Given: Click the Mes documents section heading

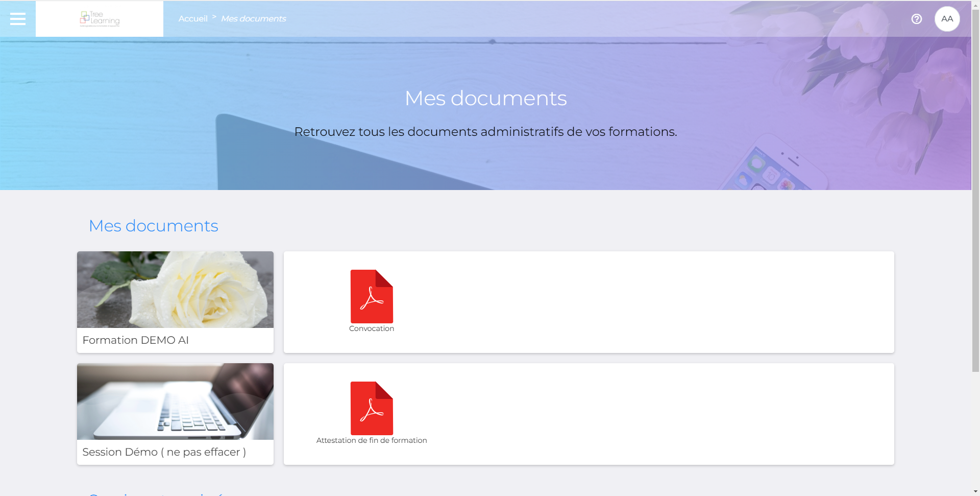Looking at the screenshot, I should 153,225.
